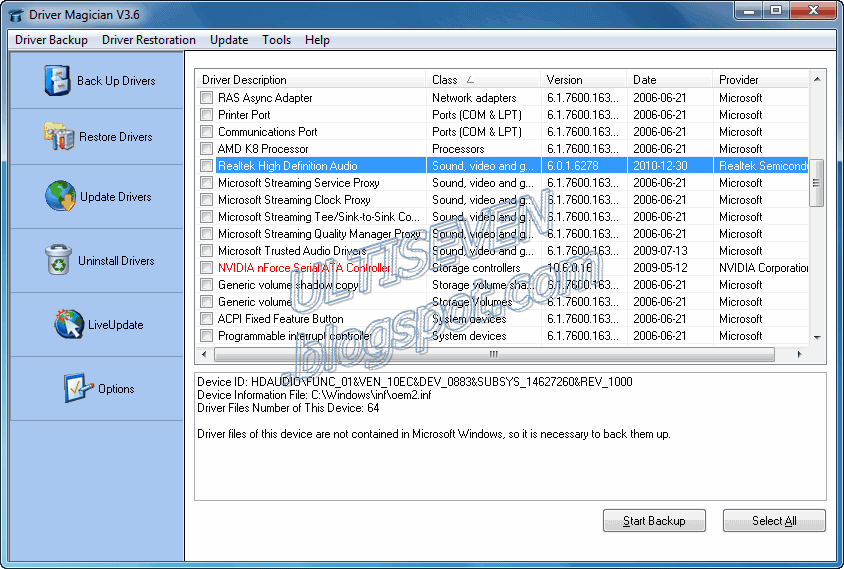Click the Select All button
Screen dimensions: 844x569
(x=774, y=521)
